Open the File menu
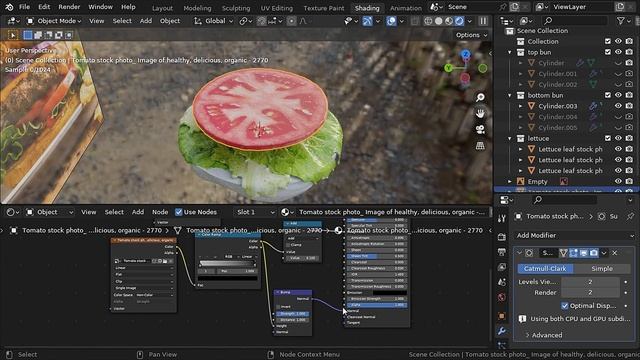 tap(24, 7)
